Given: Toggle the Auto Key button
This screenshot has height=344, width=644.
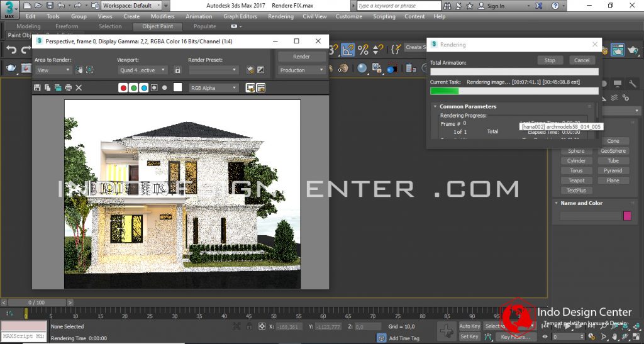Looking at the screenshot, I should click(x=469, y=326).
